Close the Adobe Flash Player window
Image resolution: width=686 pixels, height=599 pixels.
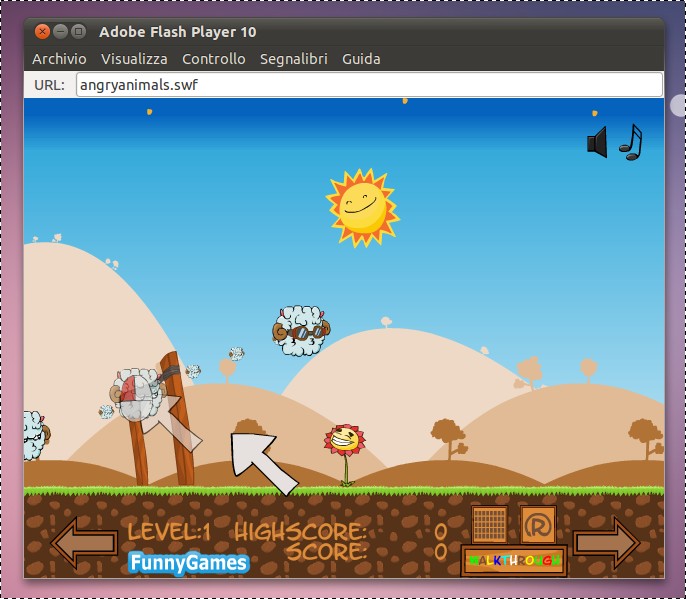[42, 32]
